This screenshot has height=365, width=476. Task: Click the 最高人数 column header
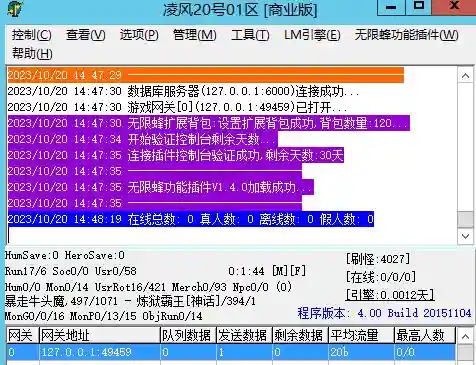[424, 335]
